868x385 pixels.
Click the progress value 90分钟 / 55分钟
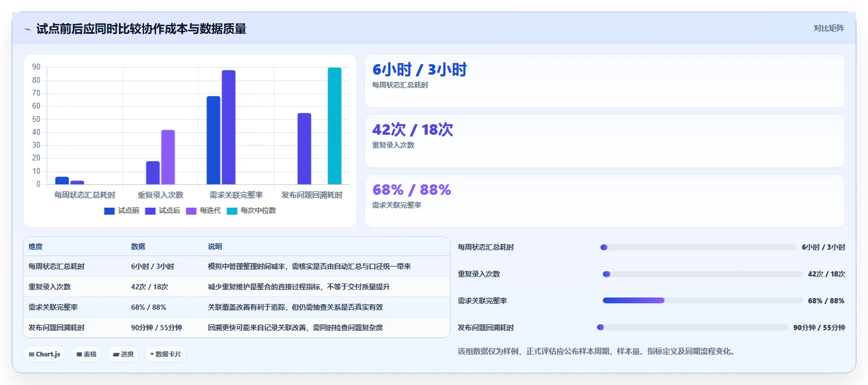click(819, 327)
